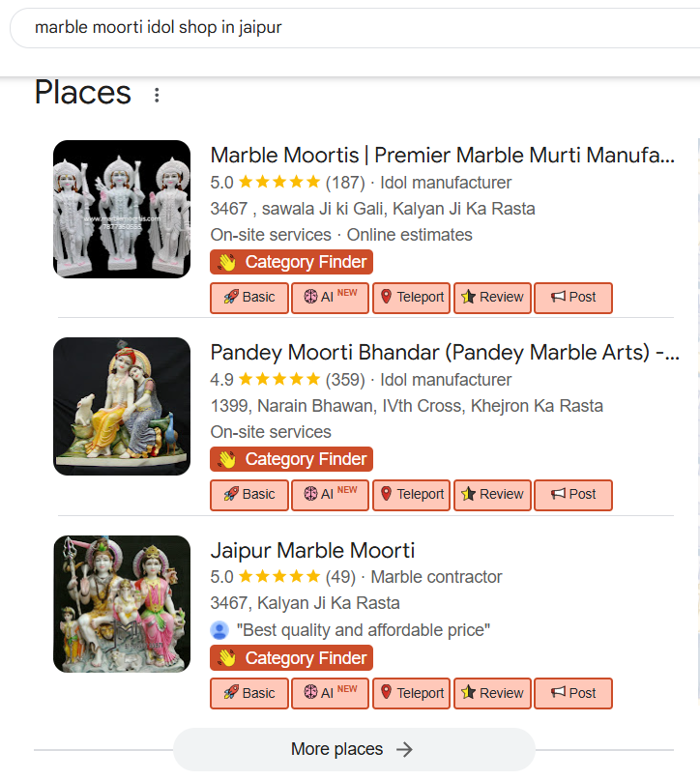Image resolution: width=700 pixels, height=780 pixels.
Task: Click the Jaipur Marble Moorti thumbnail image
Action: coord(122,604)
